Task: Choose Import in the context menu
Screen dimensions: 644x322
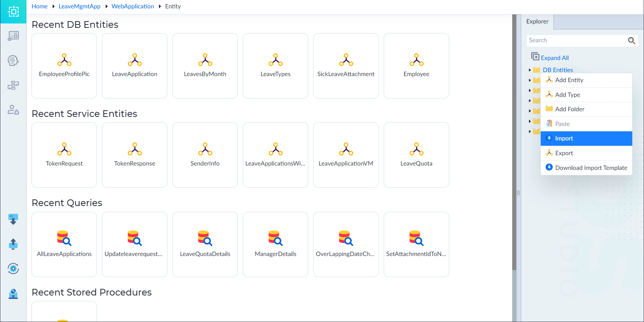Action: point(586,138)
